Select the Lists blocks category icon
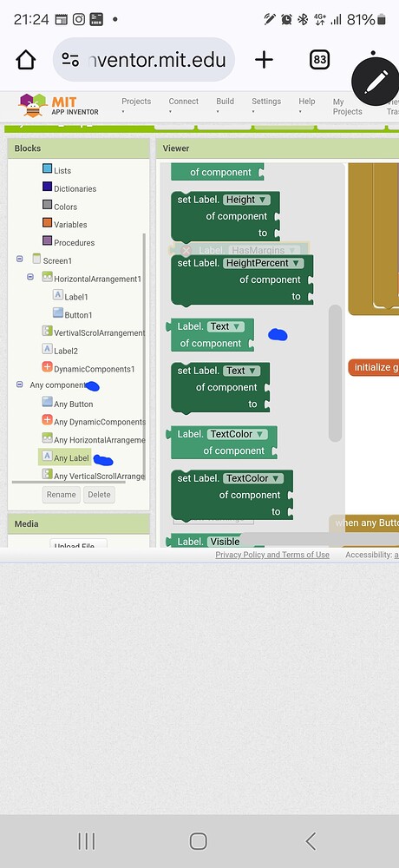 pos(47,169)
